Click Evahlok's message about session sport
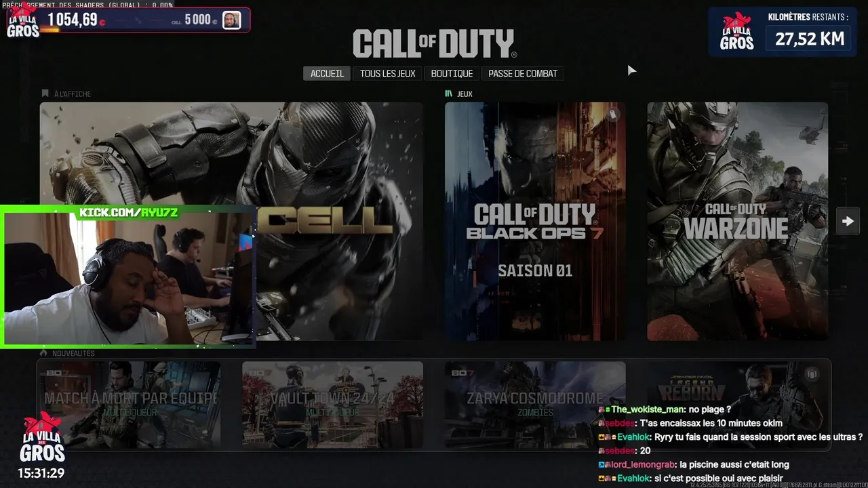Screen dimensions: 868x488 tap(730, 437)
